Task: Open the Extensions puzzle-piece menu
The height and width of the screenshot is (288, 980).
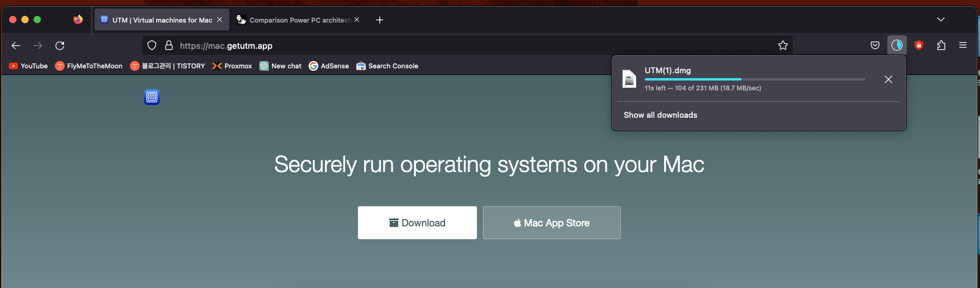Action: (x=941, y=45)
